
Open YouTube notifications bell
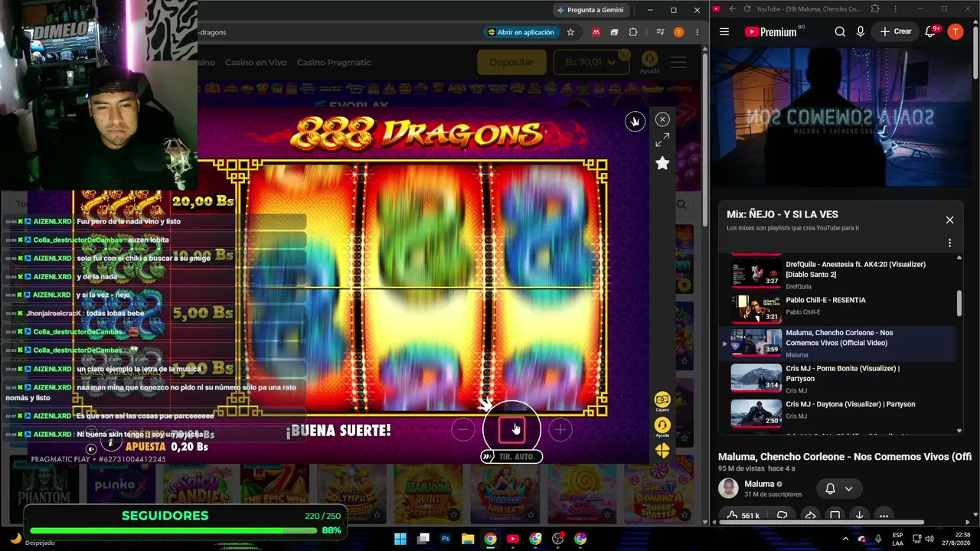point(931,31)
